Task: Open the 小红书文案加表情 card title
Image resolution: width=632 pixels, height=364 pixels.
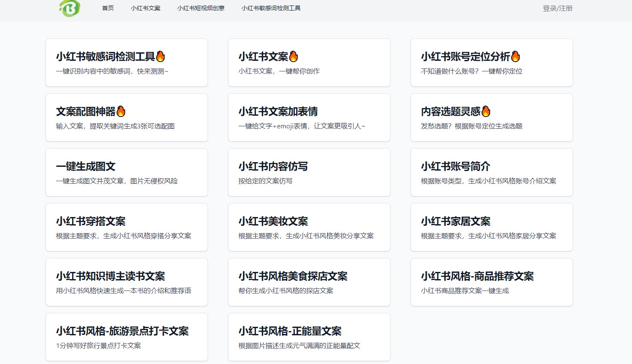Action: (278, 111)
